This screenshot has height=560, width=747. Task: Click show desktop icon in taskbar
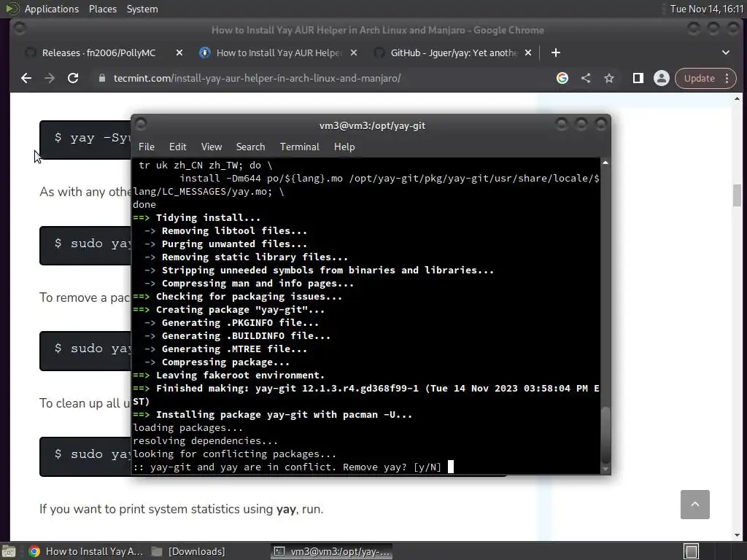(x=9, y=551)
